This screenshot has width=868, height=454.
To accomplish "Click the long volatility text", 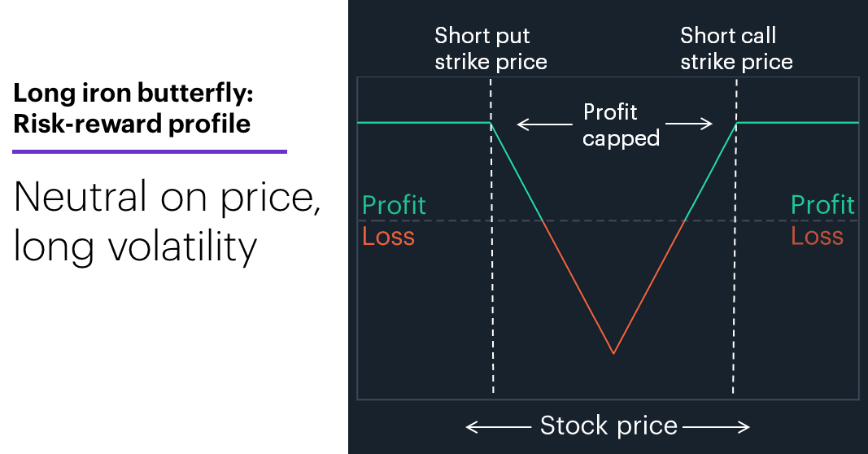I will point(135,247).
